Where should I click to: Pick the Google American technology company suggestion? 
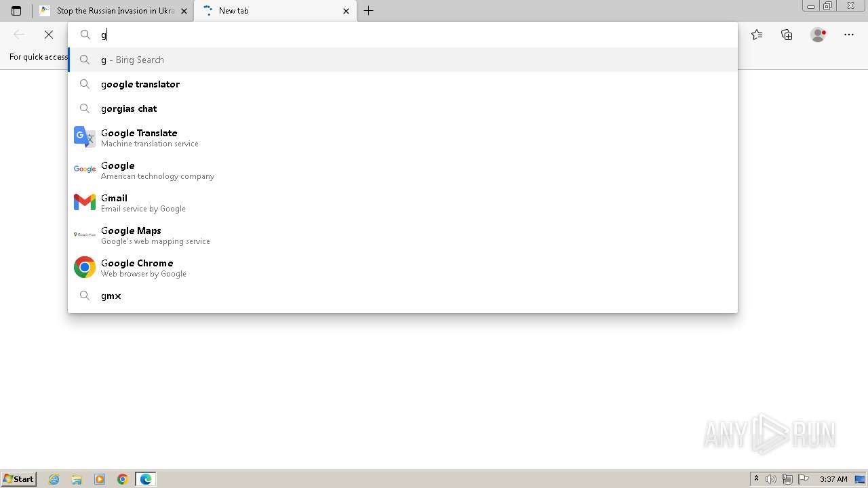tap(403, 170)
